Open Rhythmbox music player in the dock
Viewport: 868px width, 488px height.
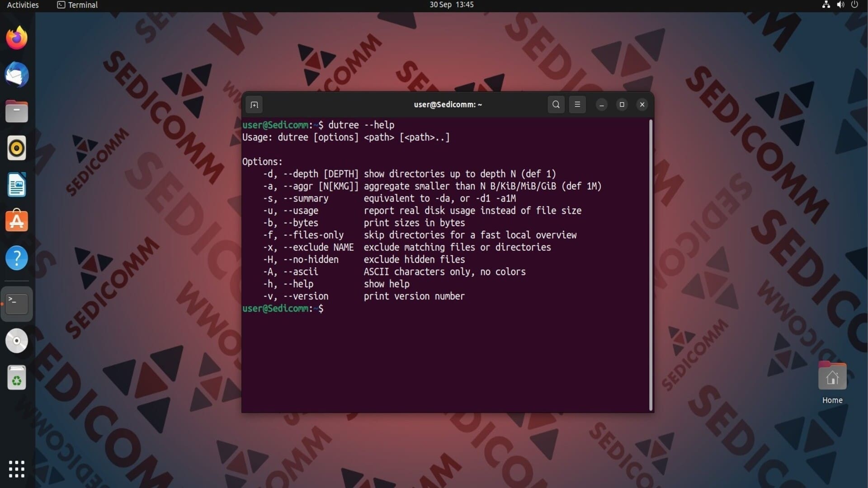[x=17, y=148]
